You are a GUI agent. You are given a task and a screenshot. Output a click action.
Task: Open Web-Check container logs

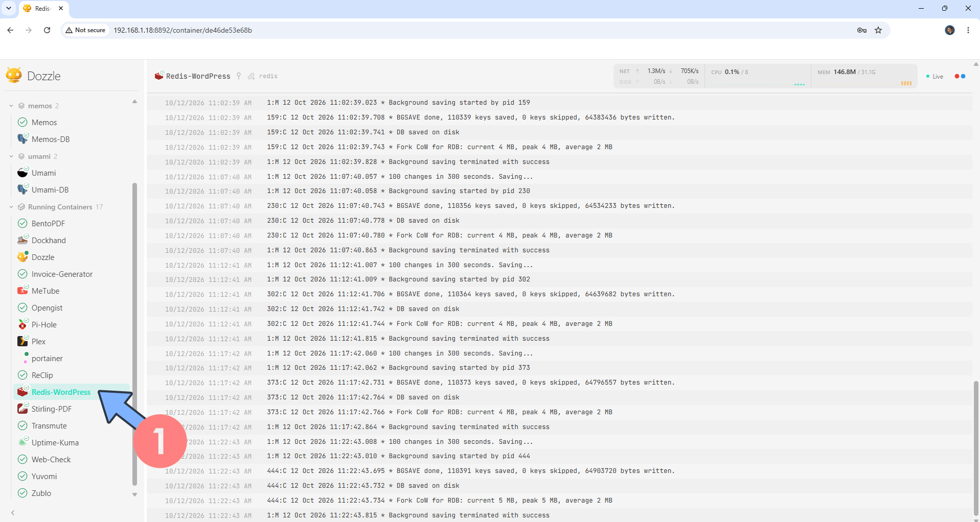[x=51, y=460]
